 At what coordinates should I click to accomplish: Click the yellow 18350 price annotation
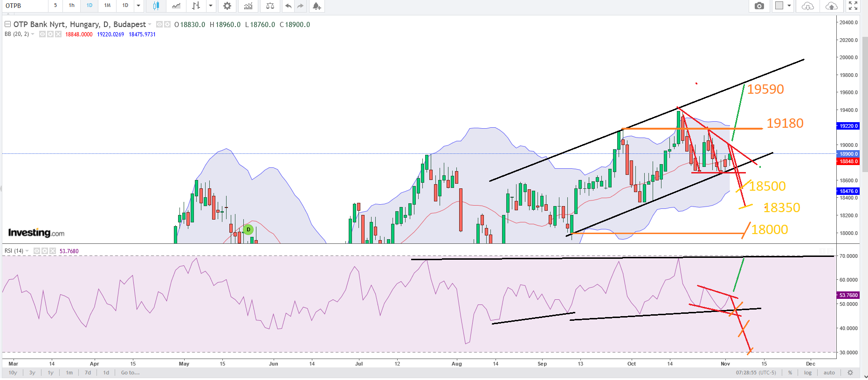click(x=782, y=207)
